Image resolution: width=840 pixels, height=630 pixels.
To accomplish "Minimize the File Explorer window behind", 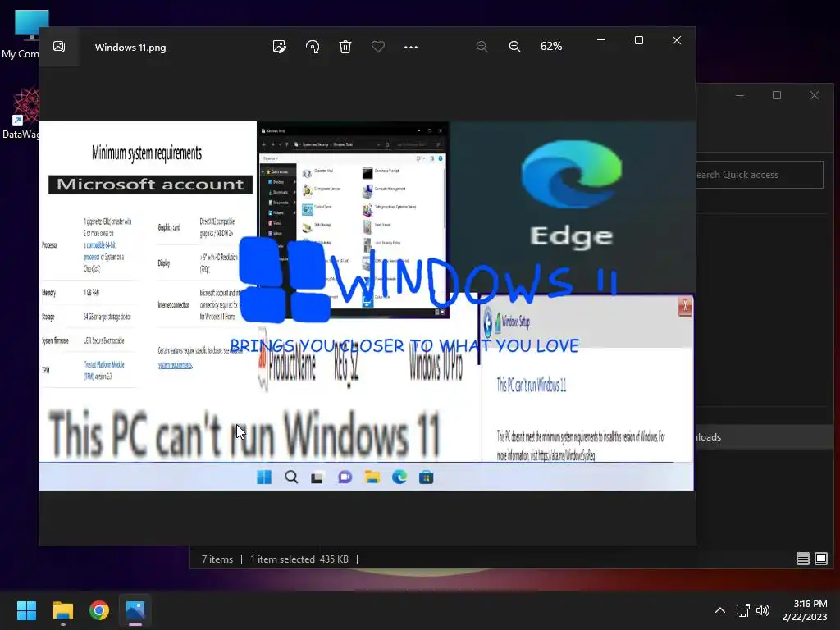I will click(x=740, y=95).
